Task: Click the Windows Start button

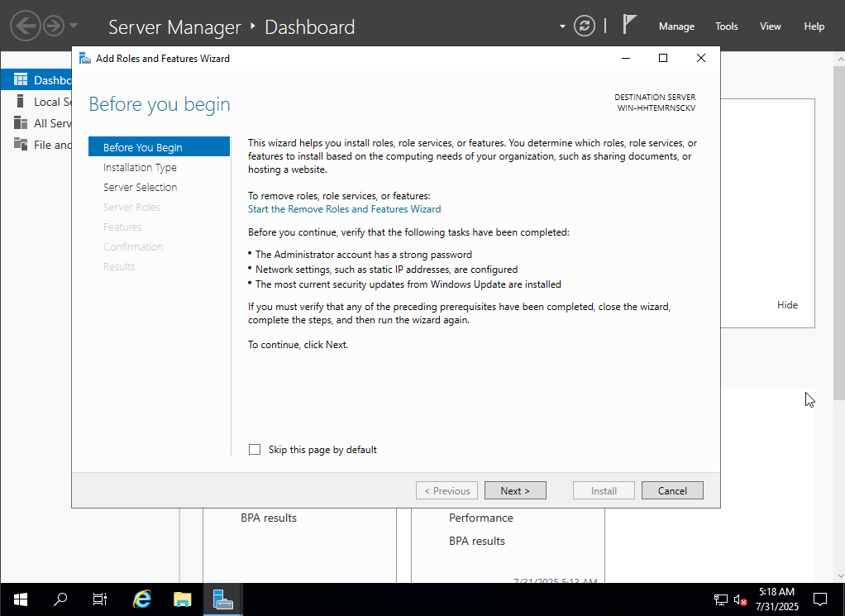Action: [x=20, y=599]
